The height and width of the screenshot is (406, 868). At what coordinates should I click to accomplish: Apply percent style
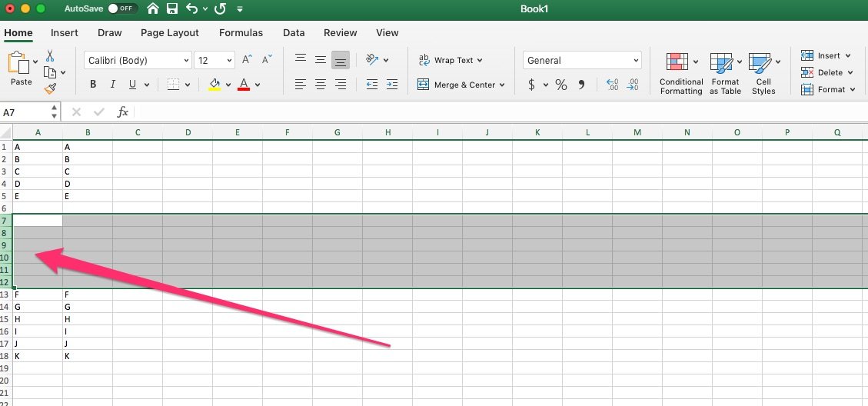(x=561, y=85)
